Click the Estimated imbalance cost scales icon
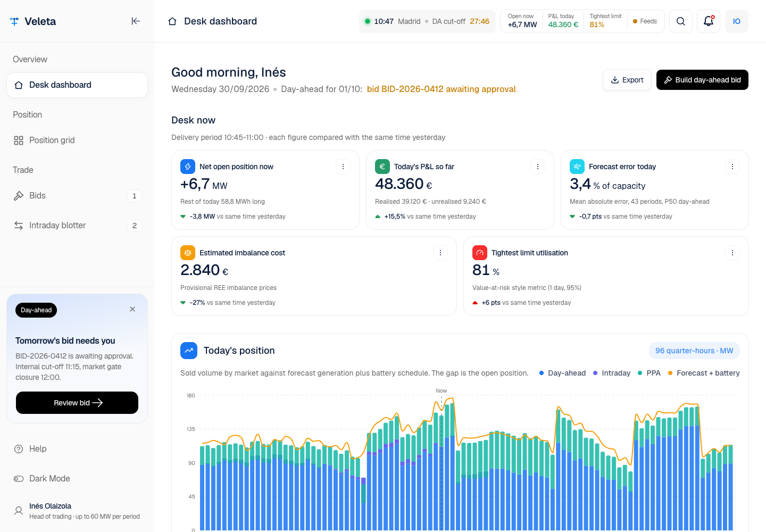This screenshot has width=766, height=532. 188,253
